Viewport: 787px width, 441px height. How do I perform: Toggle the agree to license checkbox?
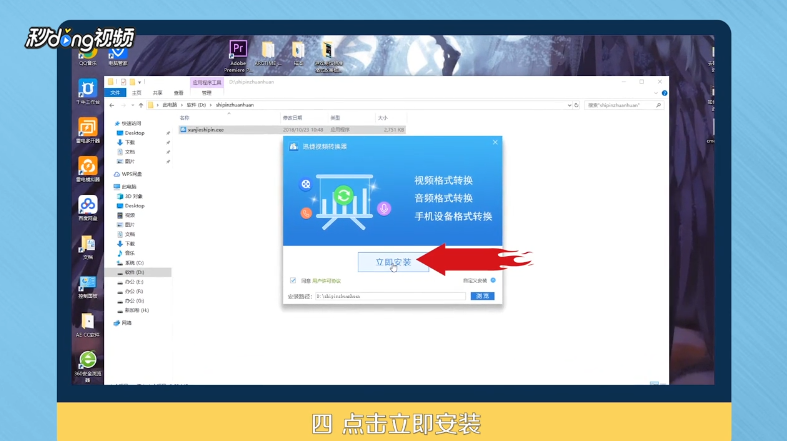click(293, 280)
